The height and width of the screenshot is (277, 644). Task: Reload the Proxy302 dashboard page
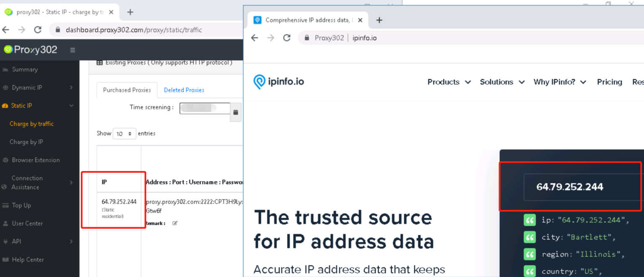point(38,30)
